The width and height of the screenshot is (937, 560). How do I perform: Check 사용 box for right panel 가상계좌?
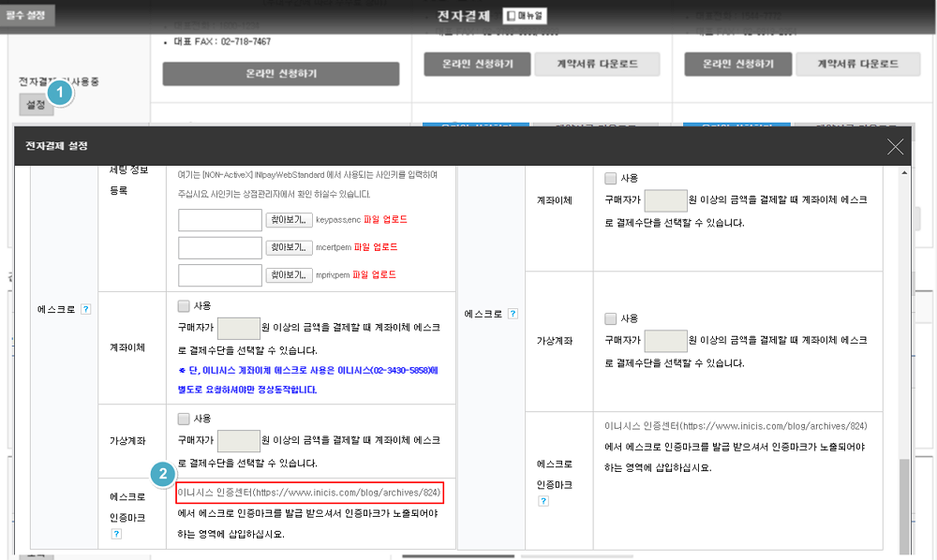(611, 318)
